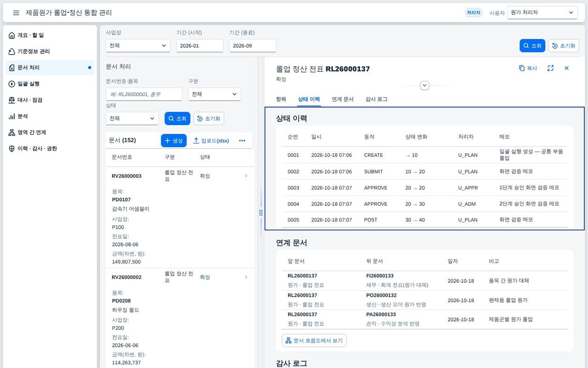
Task: Open the more options ellipsis menu
Action: [242, 141]
